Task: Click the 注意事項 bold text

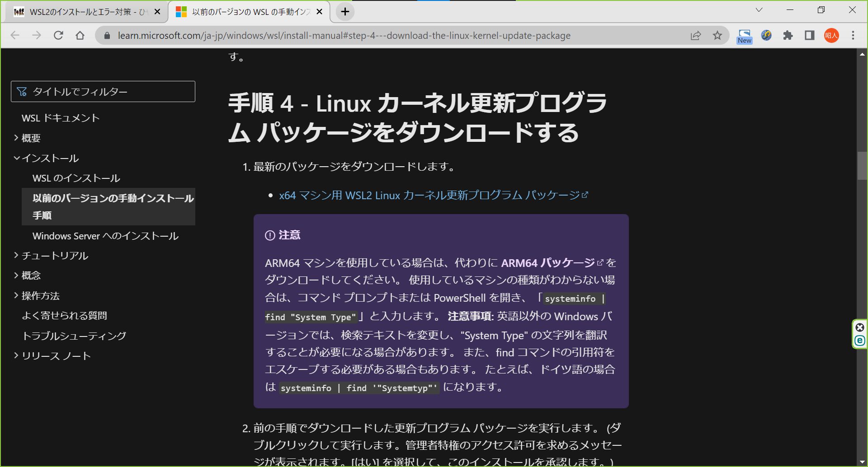Action: 470,316
